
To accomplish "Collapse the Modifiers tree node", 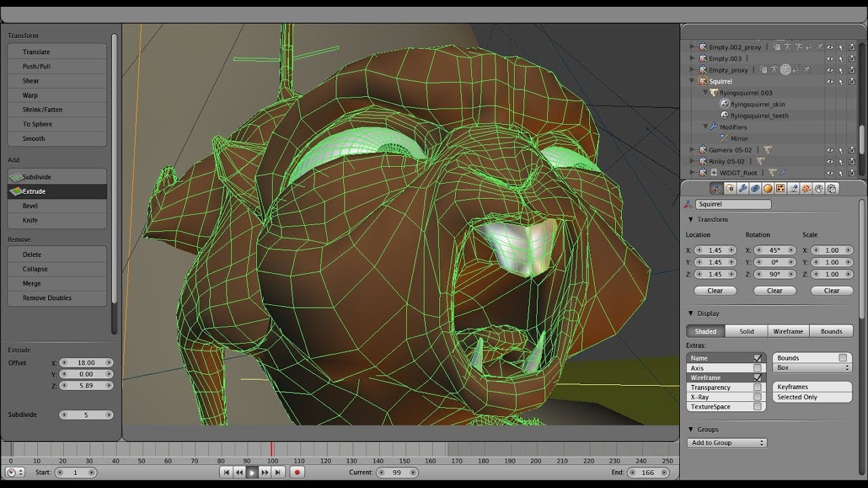I will tap(706, 127).
